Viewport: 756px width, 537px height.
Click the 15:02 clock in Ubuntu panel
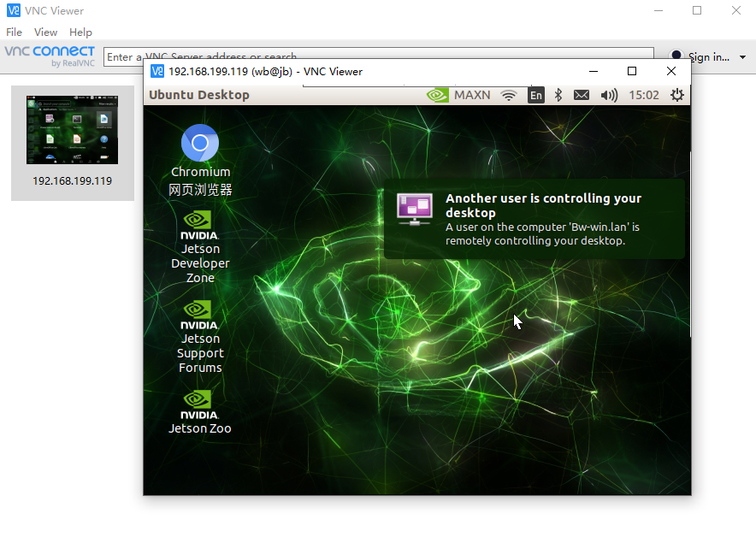point(644,95)
